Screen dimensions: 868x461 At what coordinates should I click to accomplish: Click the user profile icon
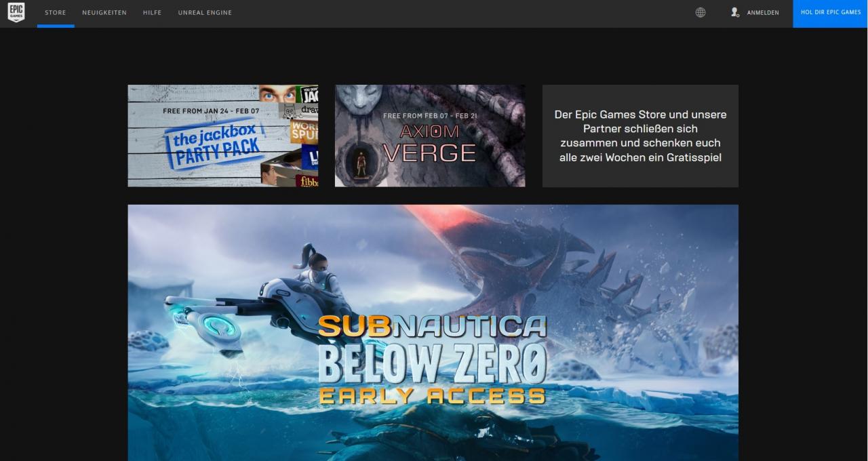[735, 12]
